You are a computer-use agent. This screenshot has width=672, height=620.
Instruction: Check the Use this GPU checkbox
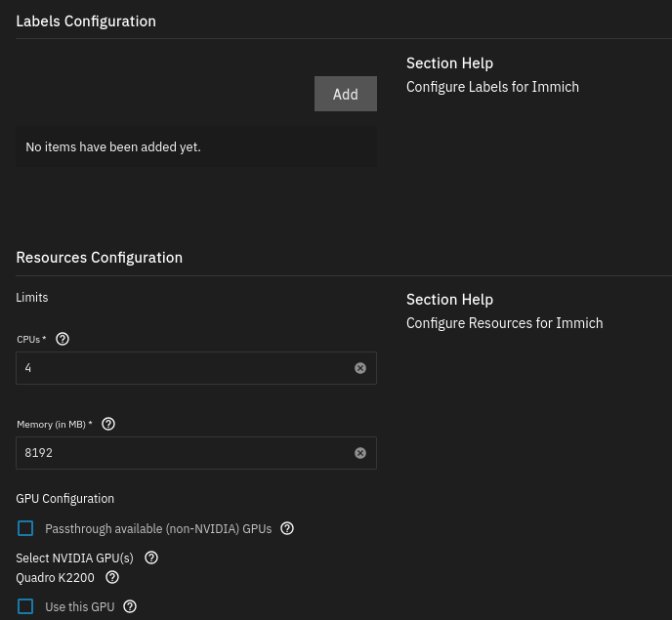[25, 606]
